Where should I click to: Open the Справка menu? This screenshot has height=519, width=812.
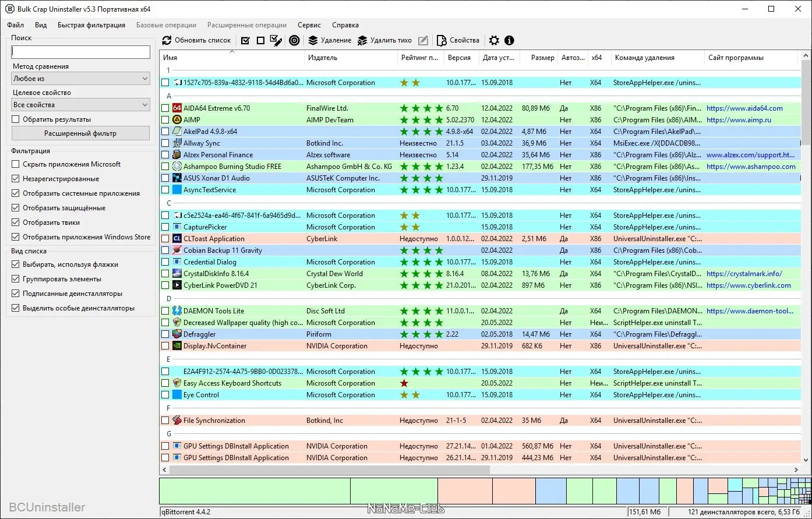tap(345, 25)
